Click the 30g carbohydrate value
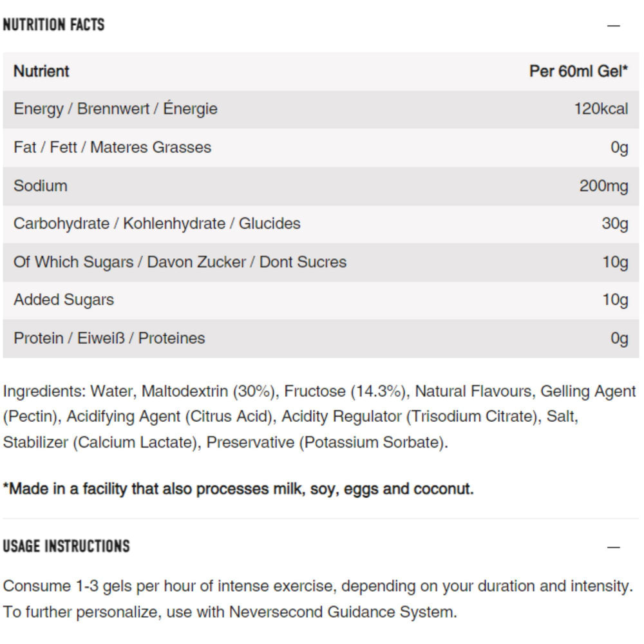This screenshot has height=644, width=644. tap(614, 223)
